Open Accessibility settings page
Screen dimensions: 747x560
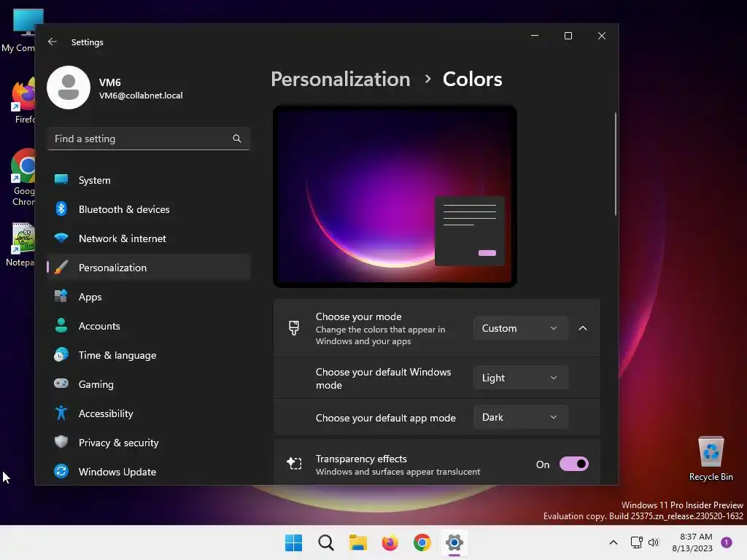pos(149,413)
